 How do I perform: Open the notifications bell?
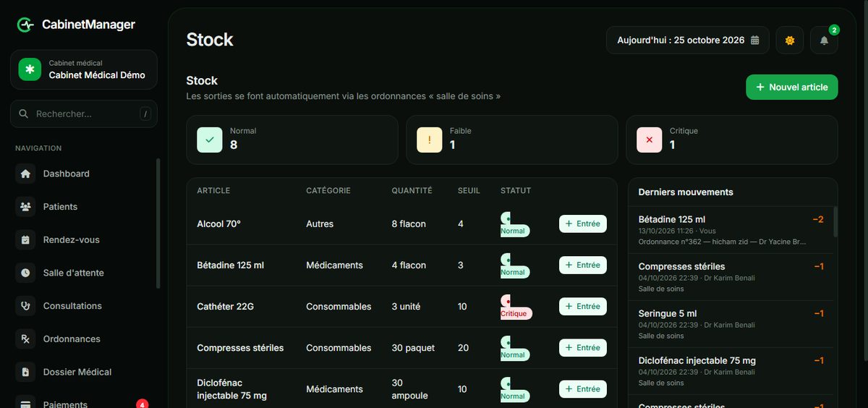click(x=824, y=41)
